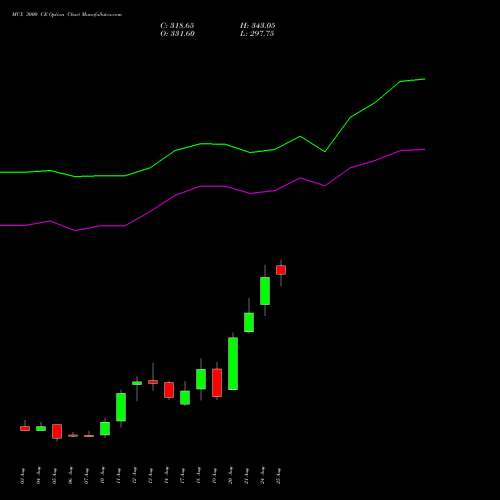
Task: Select the red candlestick for 03 Aug
Action: point(25,428)
